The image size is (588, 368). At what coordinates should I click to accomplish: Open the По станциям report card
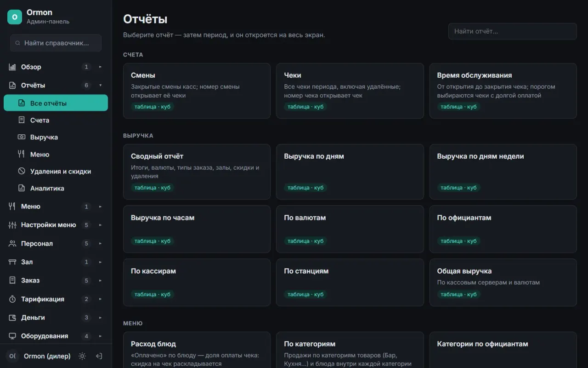(x=350, y=282)
